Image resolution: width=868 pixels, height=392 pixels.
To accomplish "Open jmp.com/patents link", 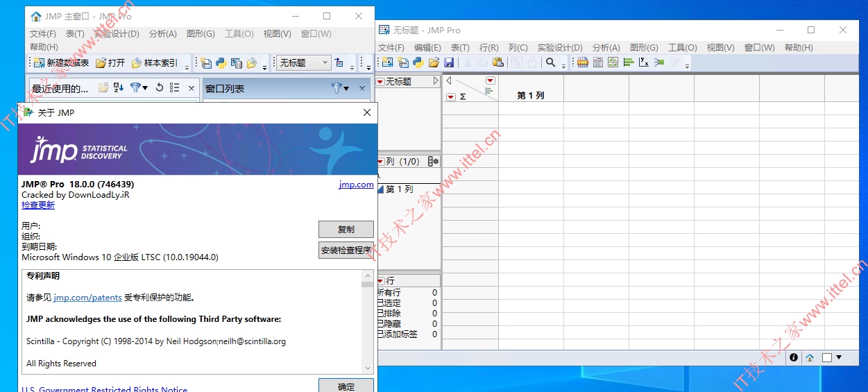I will coord(87,298).
